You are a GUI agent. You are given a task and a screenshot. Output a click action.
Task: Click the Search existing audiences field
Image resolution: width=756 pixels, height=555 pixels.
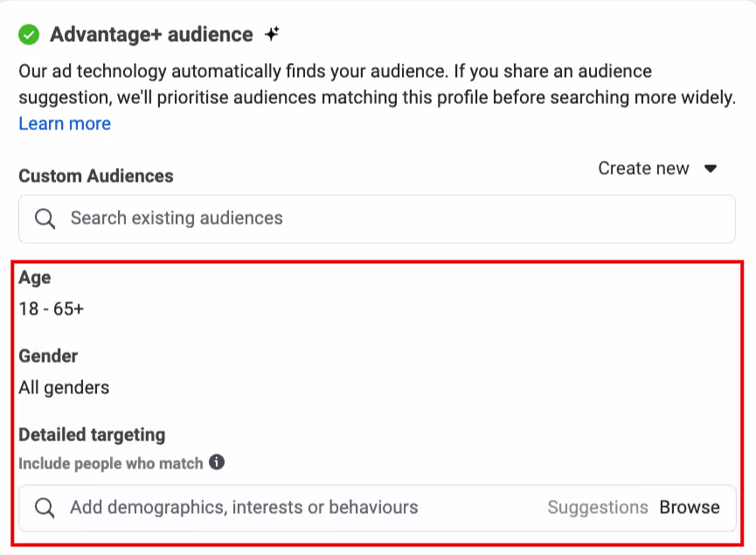[377, 219]
